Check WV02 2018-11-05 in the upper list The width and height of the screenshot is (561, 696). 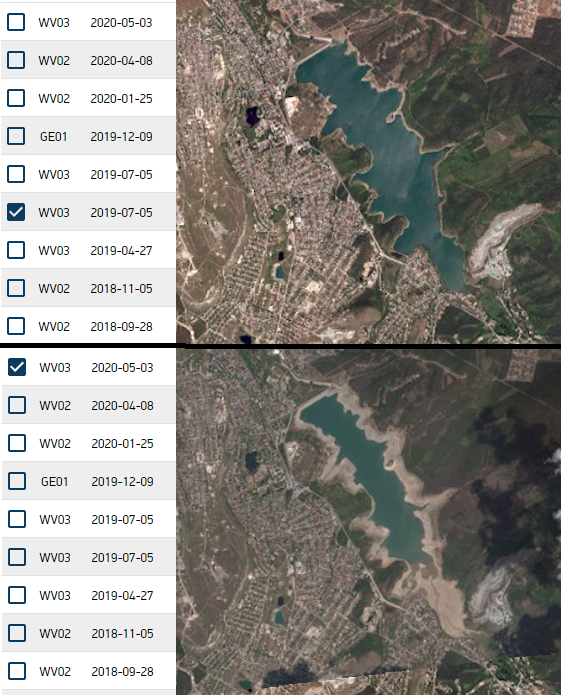(x=16, y=288)
